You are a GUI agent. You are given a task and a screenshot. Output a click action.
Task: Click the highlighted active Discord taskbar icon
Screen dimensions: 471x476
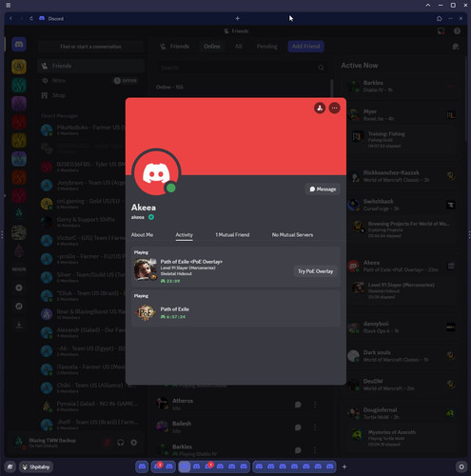tap(185, 466)
